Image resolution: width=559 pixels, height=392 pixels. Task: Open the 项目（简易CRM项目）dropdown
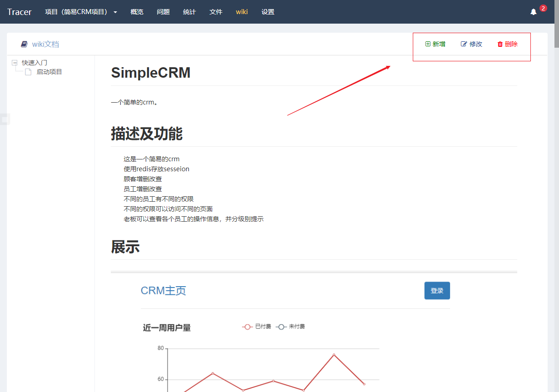(81, 12)
